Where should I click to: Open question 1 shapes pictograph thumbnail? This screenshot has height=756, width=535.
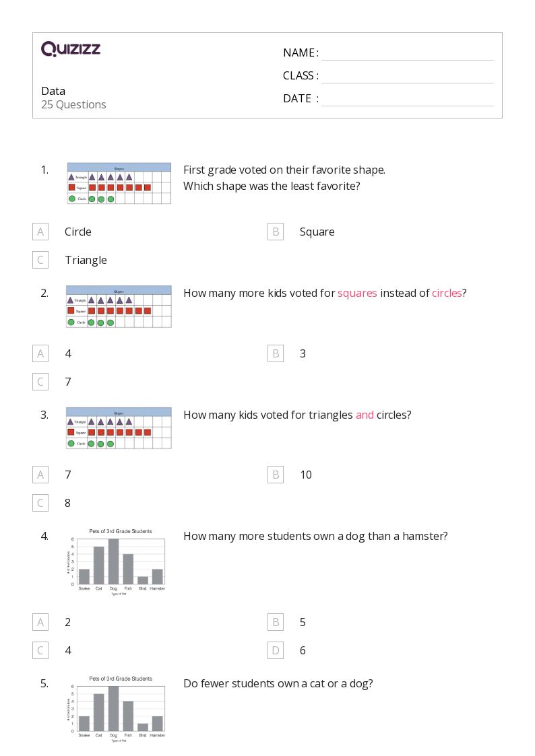pos(119,183)
